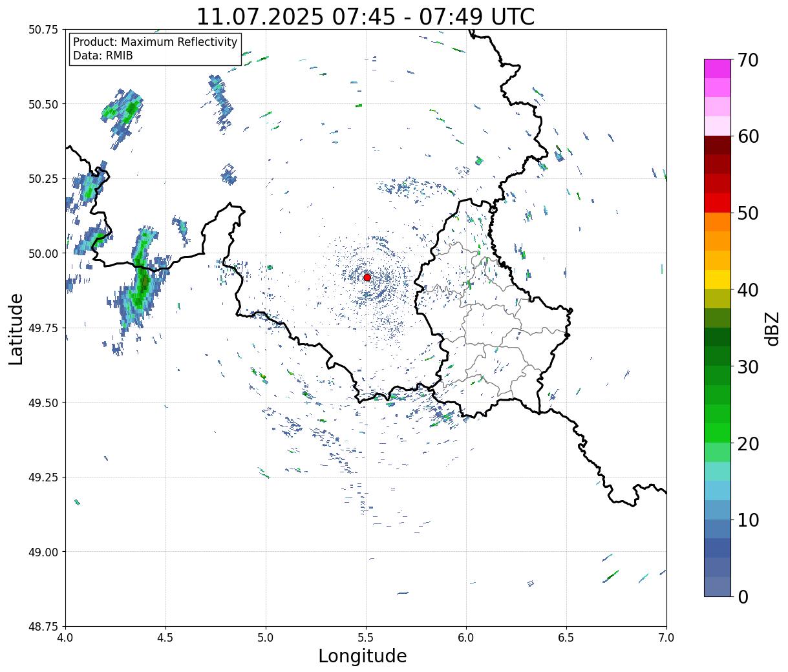788x672 pixels.
Task: Click the longitude tick label 4.5
Action: point(165,638)
